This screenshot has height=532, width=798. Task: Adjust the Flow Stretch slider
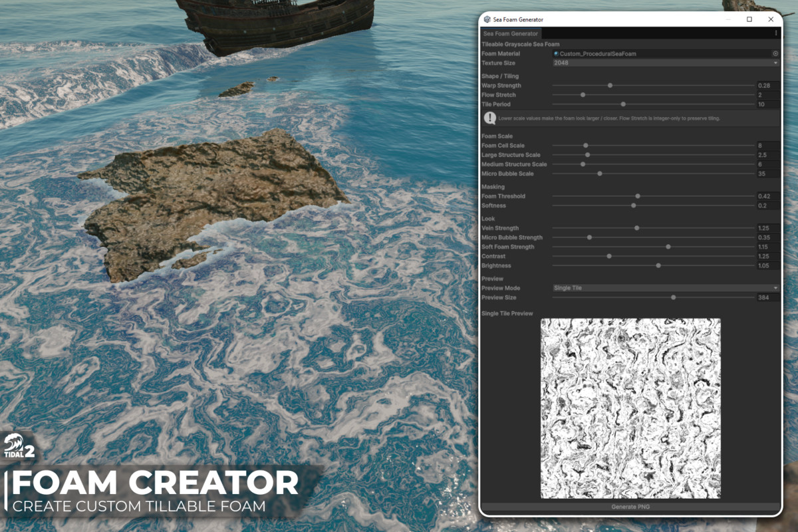click(x=653, y=95)
